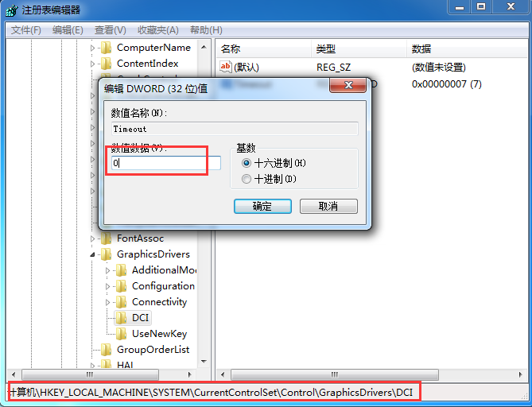Click the DCI folder icon
532x407 pixels.
(121, 318)
